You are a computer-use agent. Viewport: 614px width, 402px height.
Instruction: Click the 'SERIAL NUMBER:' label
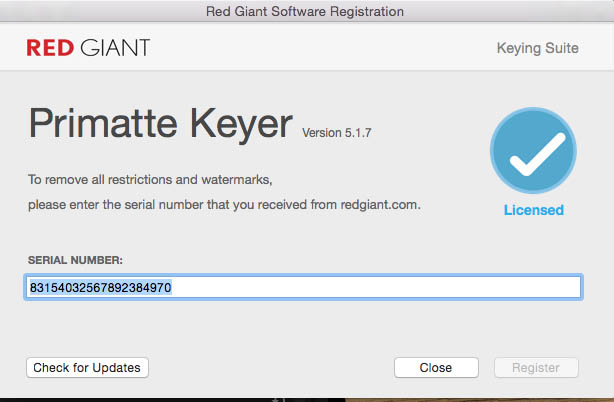75,260
